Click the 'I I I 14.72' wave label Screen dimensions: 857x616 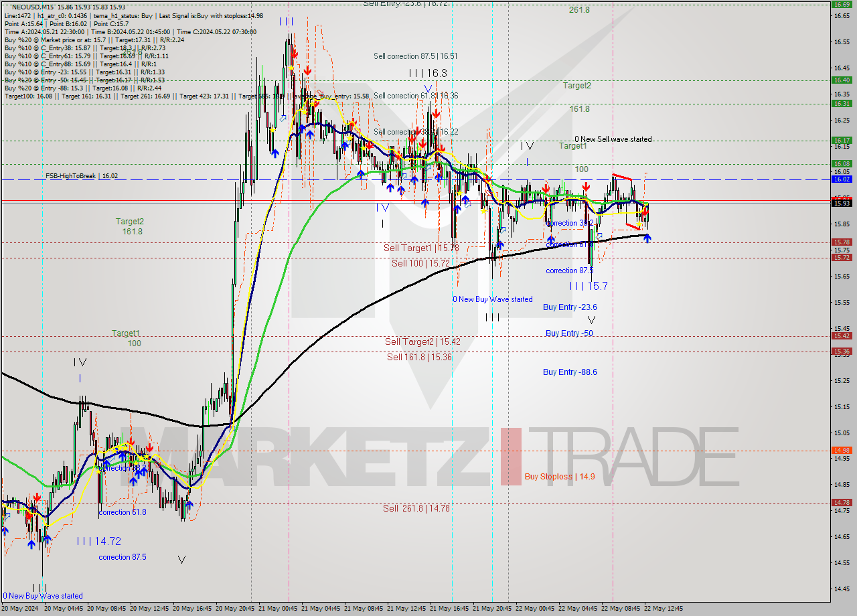click(x=98, y=540)
